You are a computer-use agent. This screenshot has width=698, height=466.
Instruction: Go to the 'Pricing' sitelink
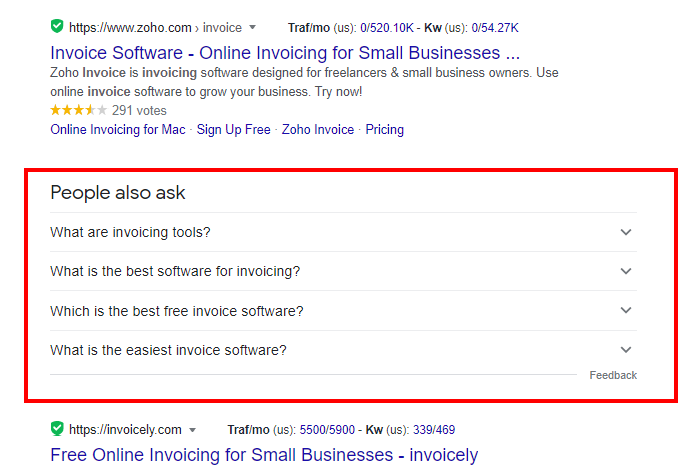pos(384,130)
